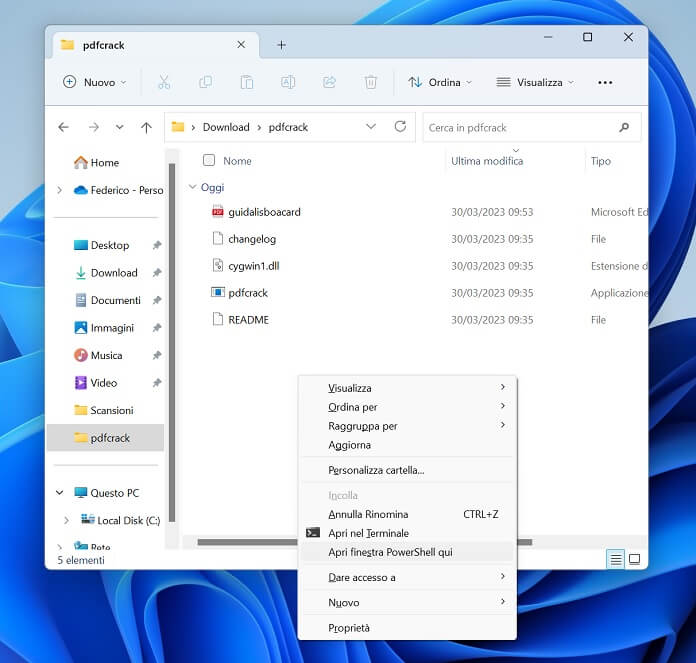Select the README file
The height and width of the screenshot is (663, 696).
[248, 320]
